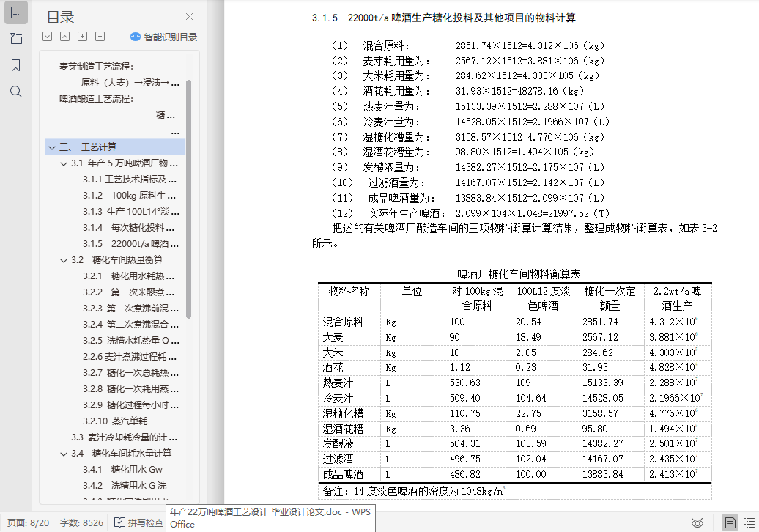Image resolution: width=759 pixels, height=532 pixels.
Task: Select 3.2.3 第二次煮沸前混 entry
Action: [x=130, y=309]
